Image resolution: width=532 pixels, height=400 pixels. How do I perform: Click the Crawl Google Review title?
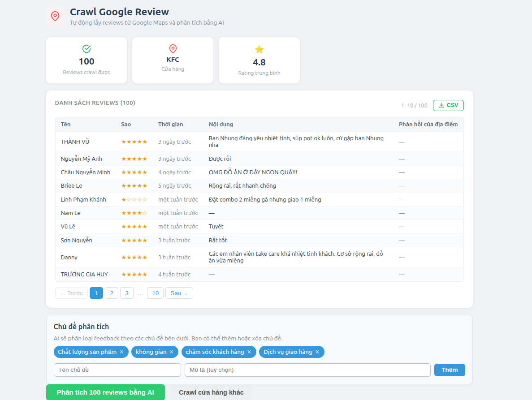click(x=119, y=12)
